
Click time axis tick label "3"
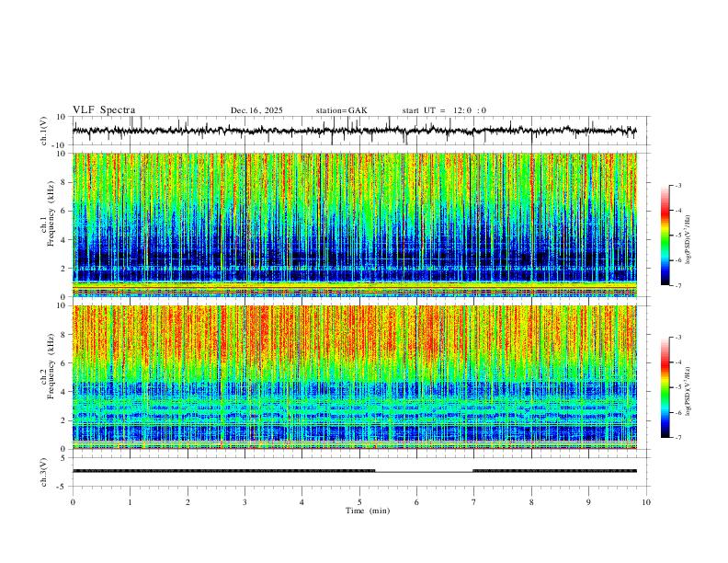pos(245,502)
